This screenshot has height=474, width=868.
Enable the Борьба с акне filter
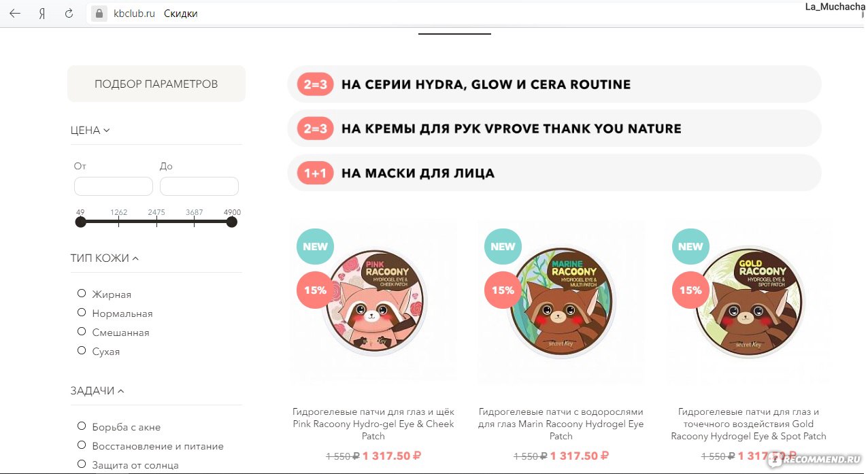81,426
